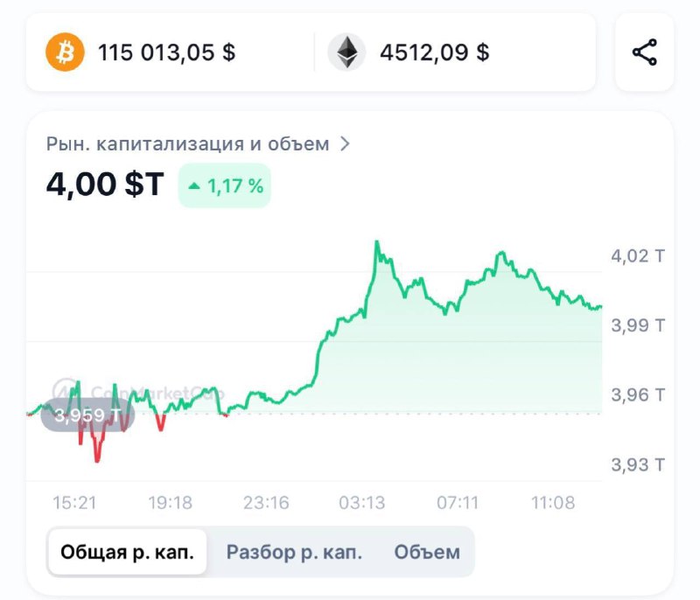Tap the 4,02 T axis label
Screen dimensions: 700x600
(638, 256)
